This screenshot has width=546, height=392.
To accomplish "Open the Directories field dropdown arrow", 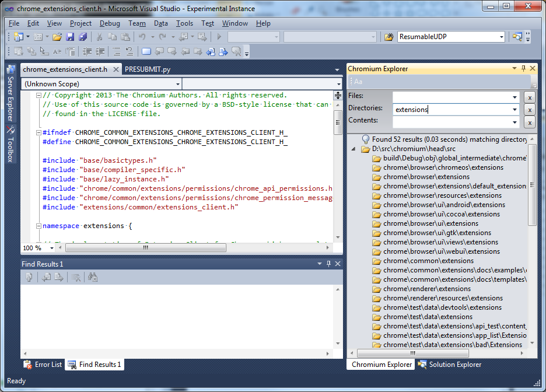I will (514, 110).
